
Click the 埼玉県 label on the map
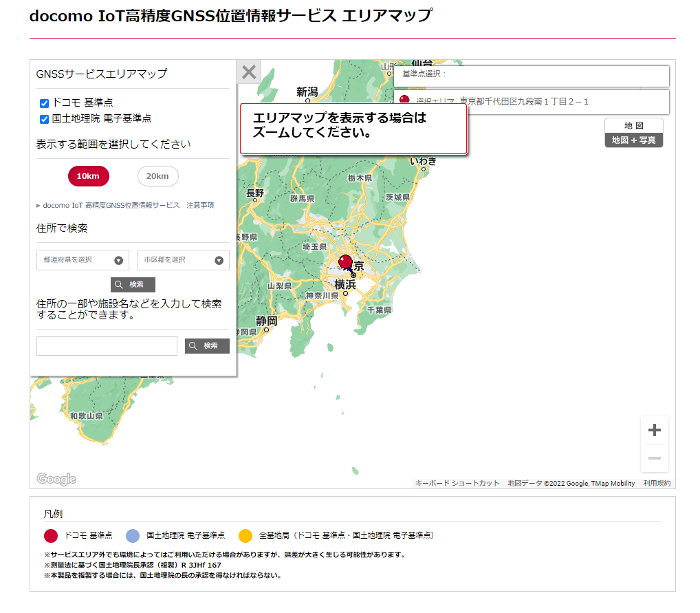314,246
